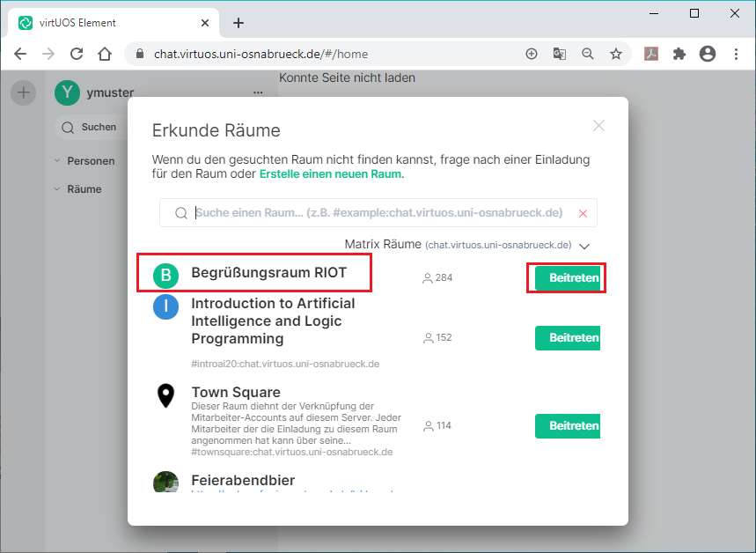Click the browser extensions puzzle icon
756x553 pixels.
tap(679, 54)
